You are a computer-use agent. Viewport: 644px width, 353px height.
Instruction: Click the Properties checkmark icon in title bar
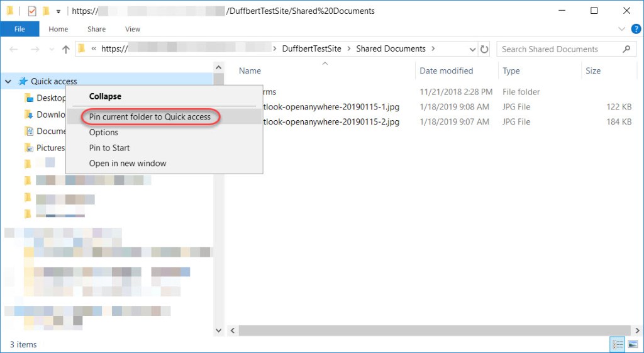(32, 11)
